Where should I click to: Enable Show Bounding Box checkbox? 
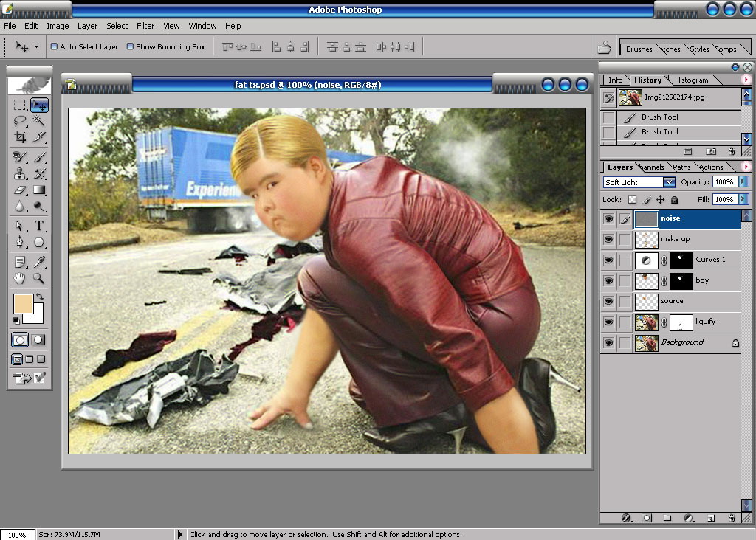tap(130, 46)
